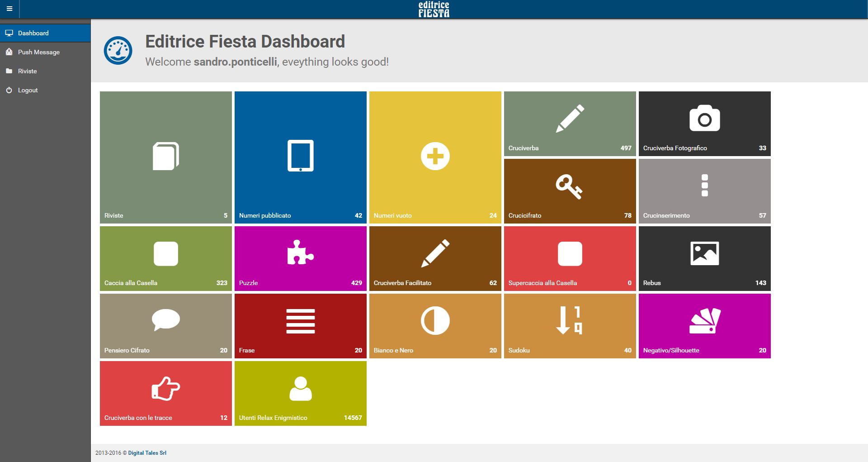The image size is (868, 462).
Task: Click the key icon on Crucicifrato tile
Action: click(569, 186)
